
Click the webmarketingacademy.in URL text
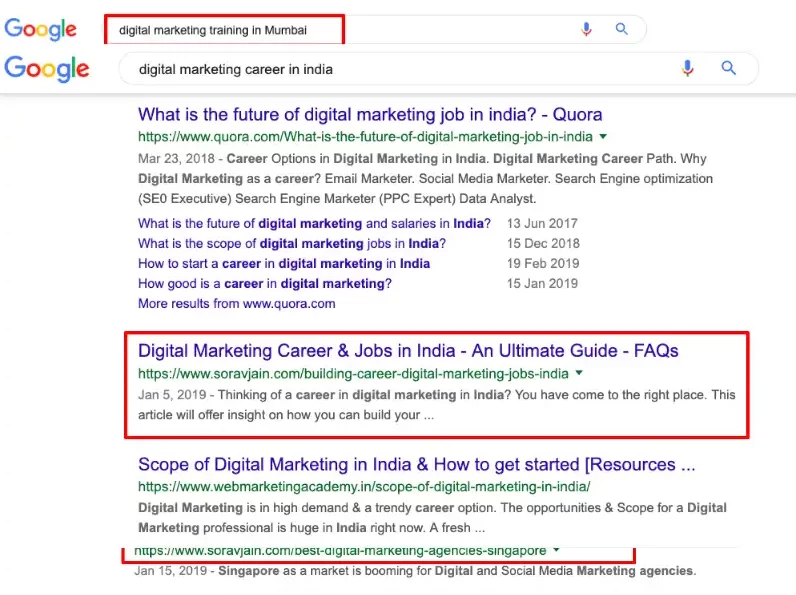tap(364, 487)
